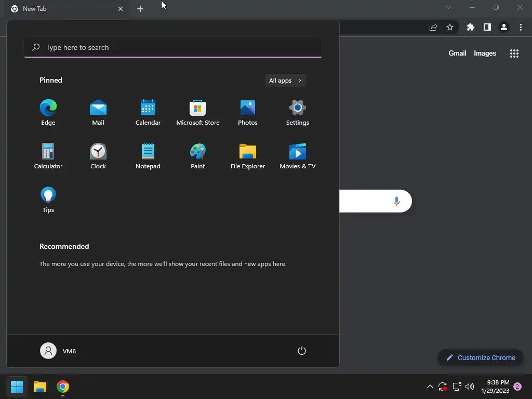Close the New Tab tab

[x=121, y=9]
